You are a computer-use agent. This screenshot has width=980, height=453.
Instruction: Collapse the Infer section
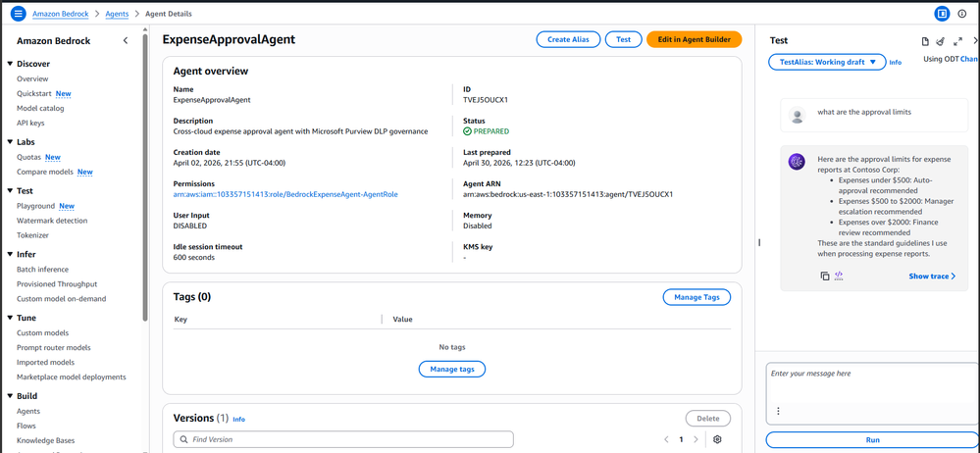point(10,254)
